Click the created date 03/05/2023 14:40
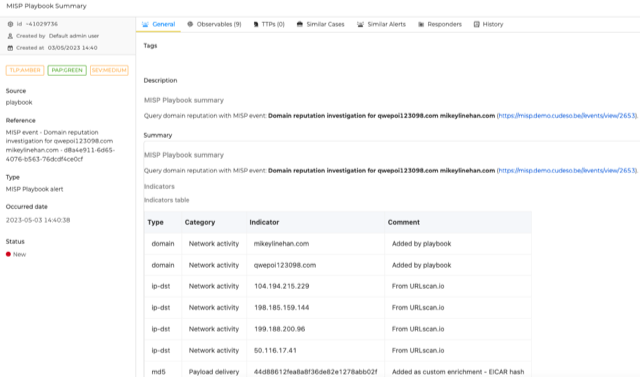The height and width of the screenshot is (377, 640). (73, 48)
